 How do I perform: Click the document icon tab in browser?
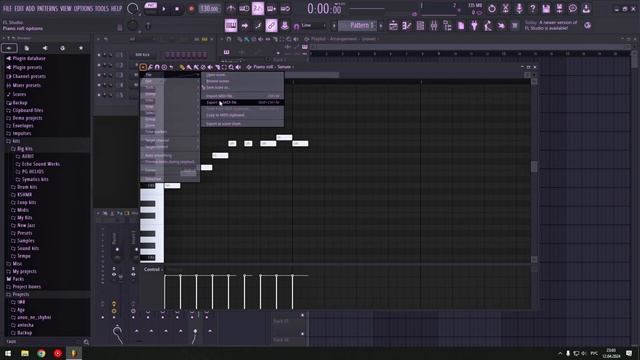point(27,48)
